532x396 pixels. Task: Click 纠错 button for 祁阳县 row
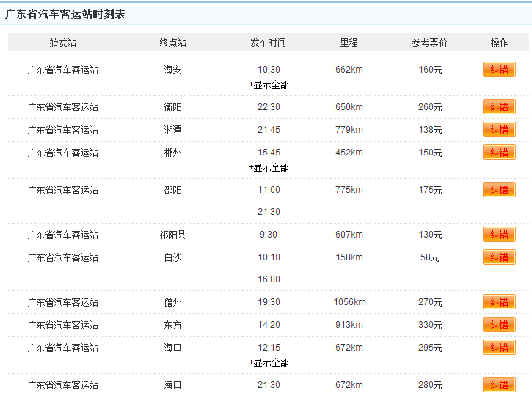(499, 235)
